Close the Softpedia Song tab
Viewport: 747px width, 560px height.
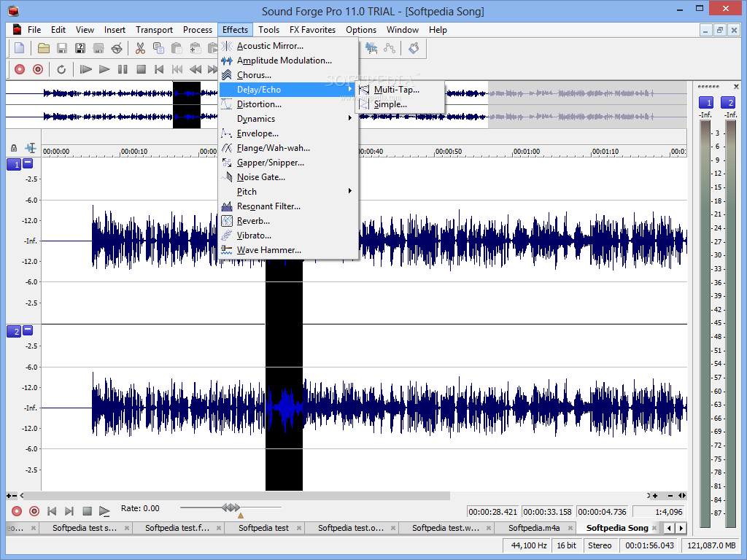654,528
